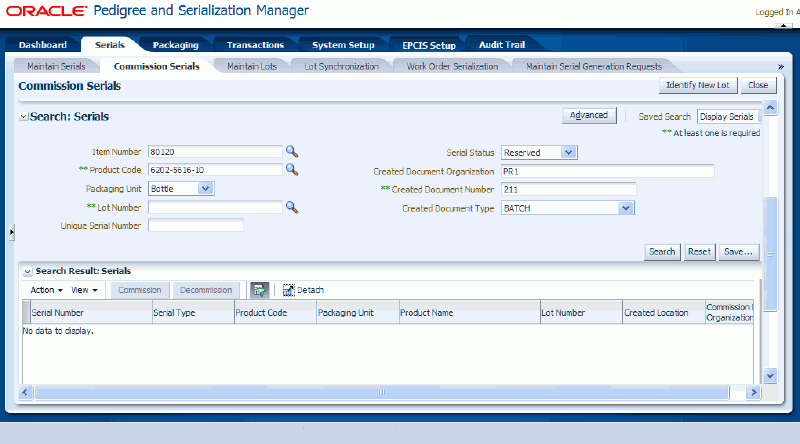The image size is (800, 444).
Task: Click the Packaging Unit column header
Action: tap(358, 312)
